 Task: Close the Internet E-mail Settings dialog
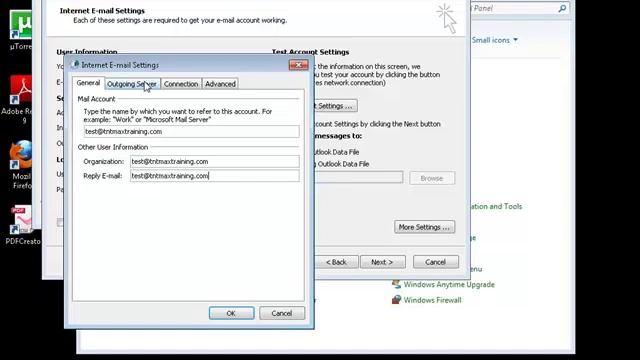point(298,65)
